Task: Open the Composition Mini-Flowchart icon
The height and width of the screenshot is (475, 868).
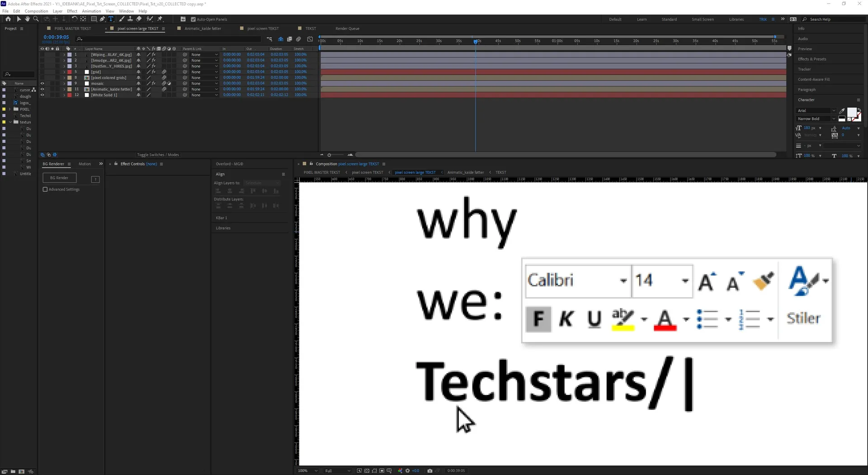Action: click(x=269, y=39)
